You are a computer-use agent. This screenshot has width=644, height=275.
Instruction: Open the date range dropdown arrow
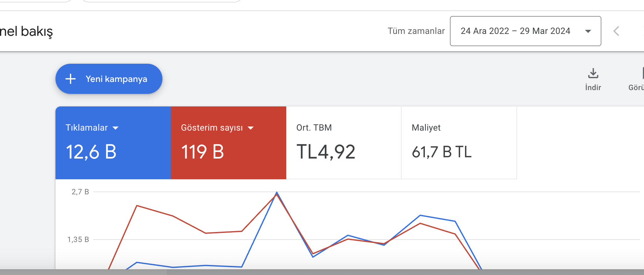[588, 31]
